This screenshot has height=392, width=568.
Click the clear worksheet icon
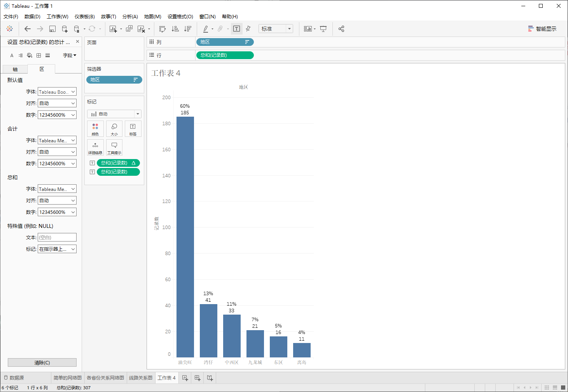click(141, 29)
